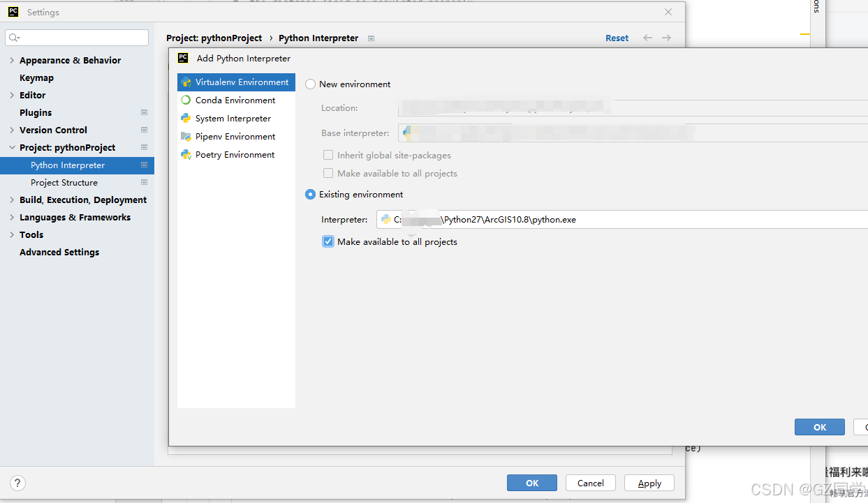Open Advanced Settings page
The height and width of the screenshot is (503, 868).
click(x=59, y=253)
